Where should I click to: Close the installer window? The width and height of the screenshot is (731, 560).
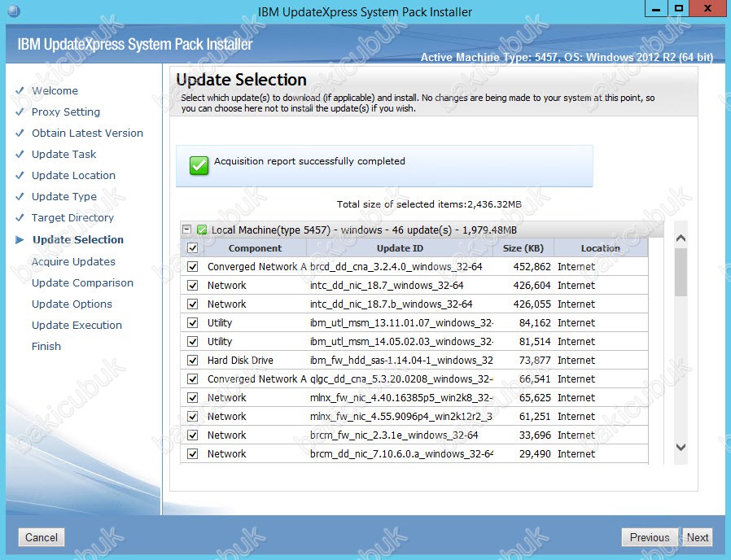click(707, 9)
